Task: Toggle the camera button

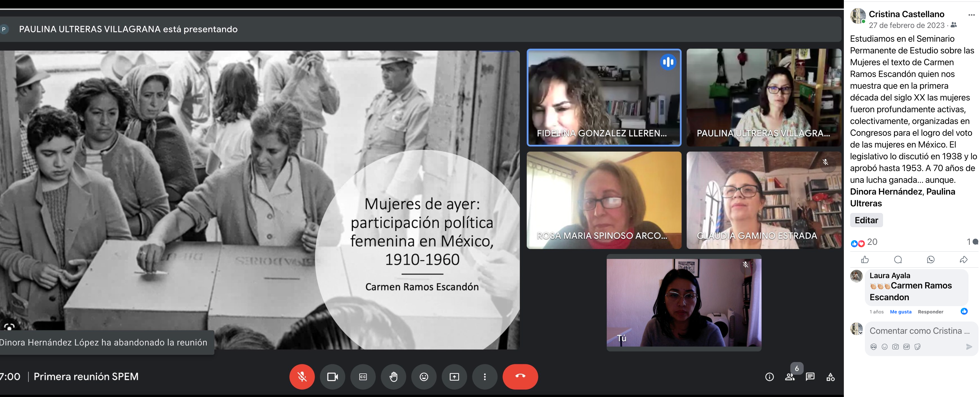Action: [x=332, y=376]
